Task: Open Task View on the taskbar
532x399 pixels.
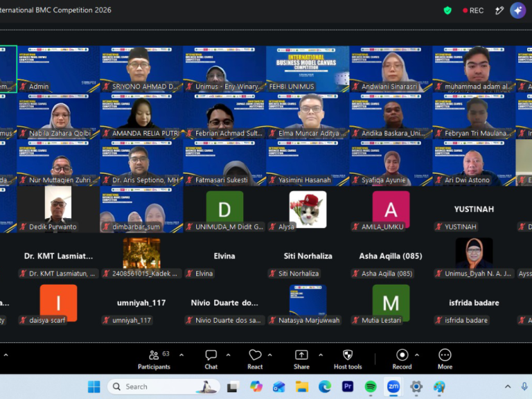Action: click(233, 387)
